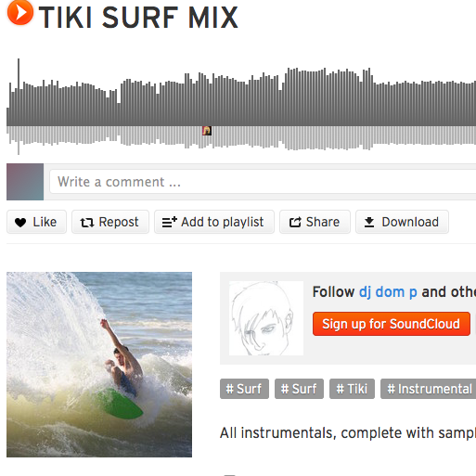Click the Repost arrows icon

87,223
